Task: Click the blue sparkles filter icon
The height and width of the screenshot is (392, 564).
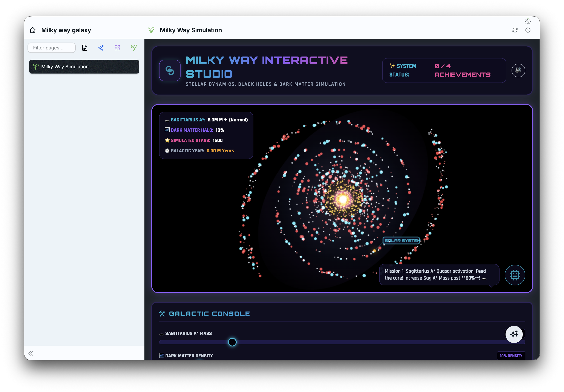Action: [101, 48]
